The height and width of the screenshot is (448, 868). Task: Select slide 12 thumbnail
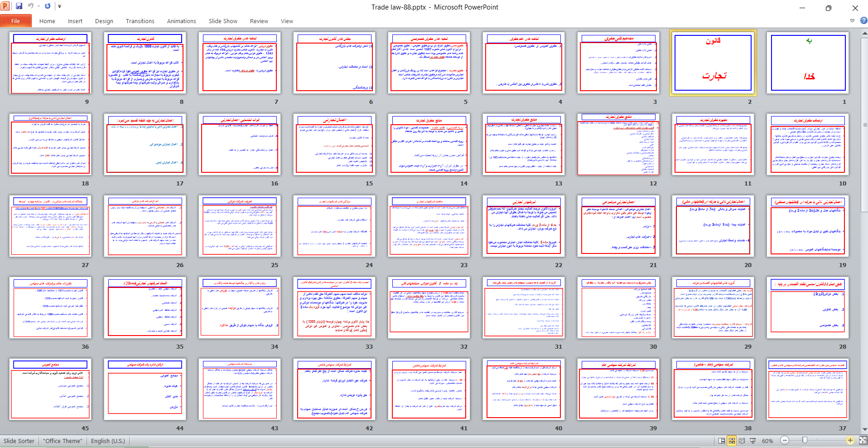tap(618, 145)
